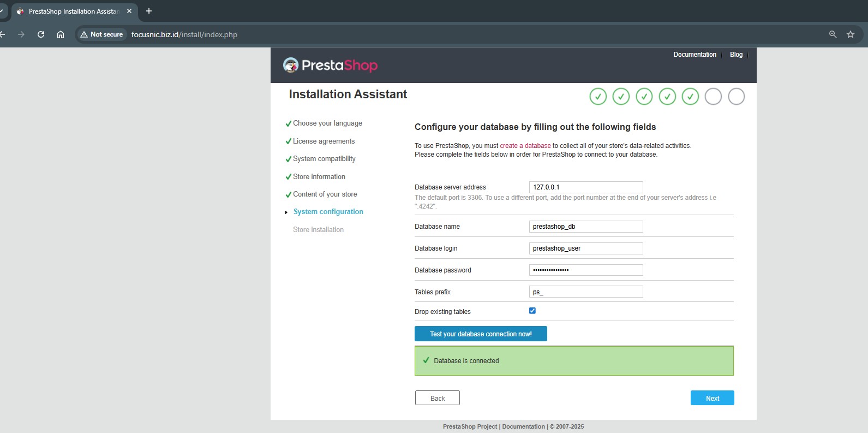Uncheck the Drop existing tables checkbox
Image resolution: width=868 pixels, height=433 pixels.
532,311
